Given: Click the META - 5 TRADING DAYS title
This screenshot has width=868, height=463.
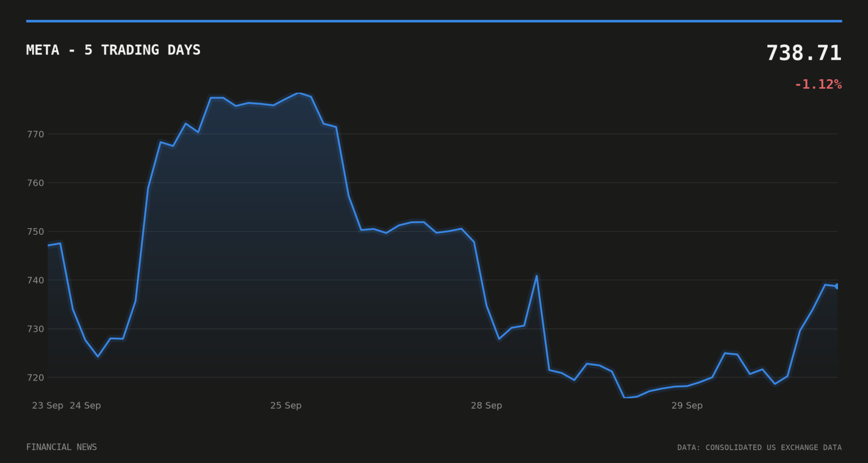Looking at the screenshot, I should (x=113, y=50).
